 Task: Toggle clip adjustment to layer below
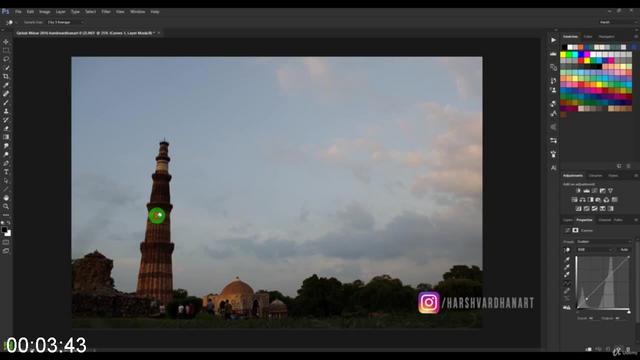[589, 349]
